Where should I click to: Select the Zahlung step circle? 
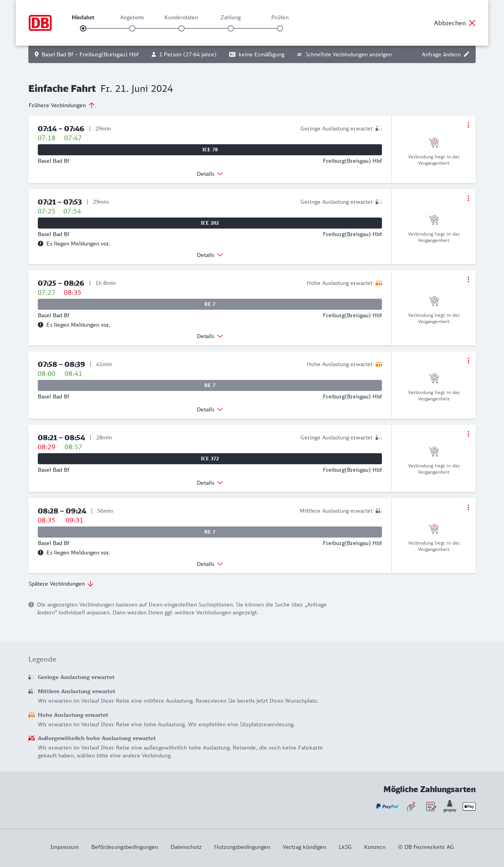(x=231, y=28)
